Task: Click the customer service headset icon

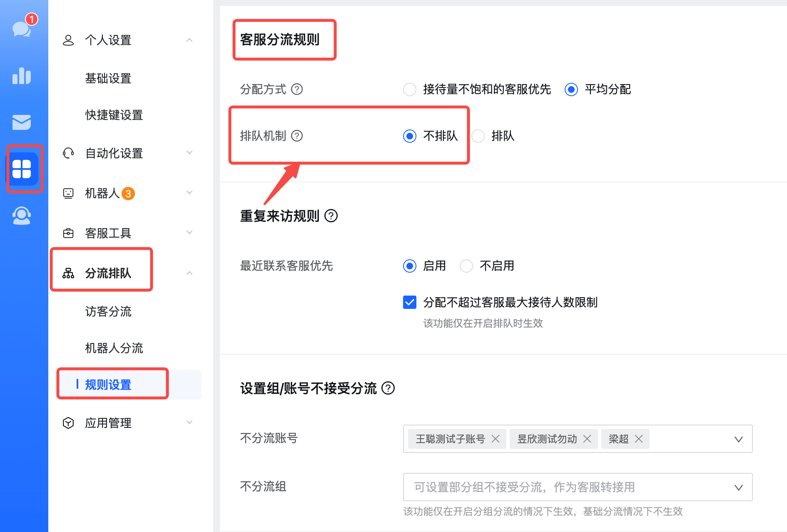Action: tap(22, 216)
